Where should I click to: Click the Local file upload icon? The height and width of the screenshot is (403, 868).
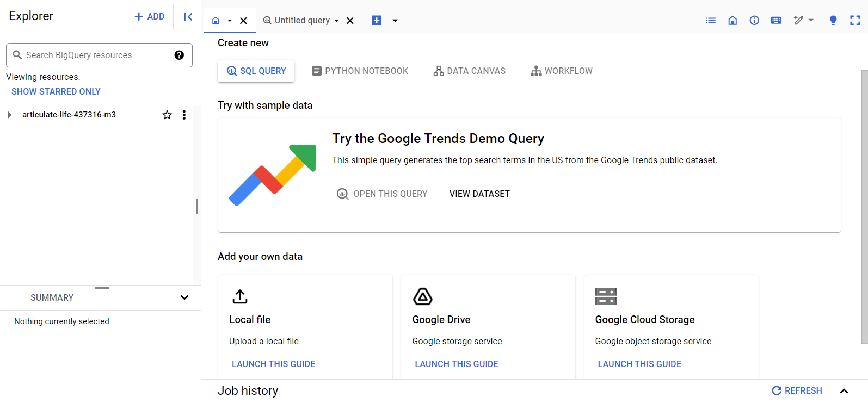(240, 296)
